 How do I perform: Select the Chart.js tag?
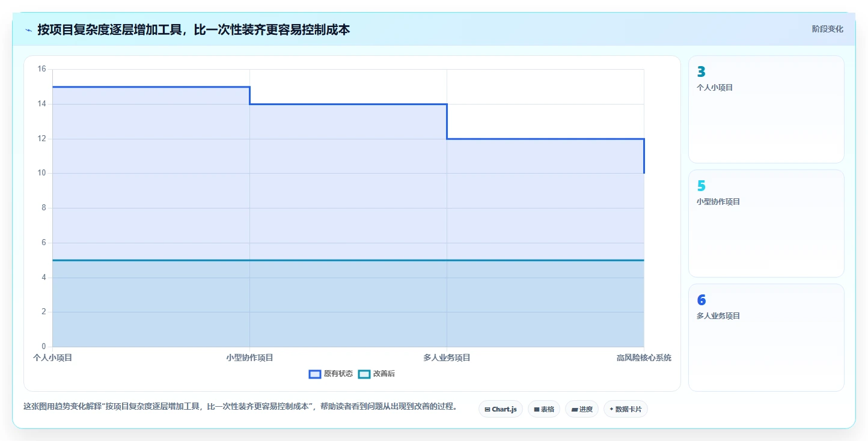click(501, 409)
